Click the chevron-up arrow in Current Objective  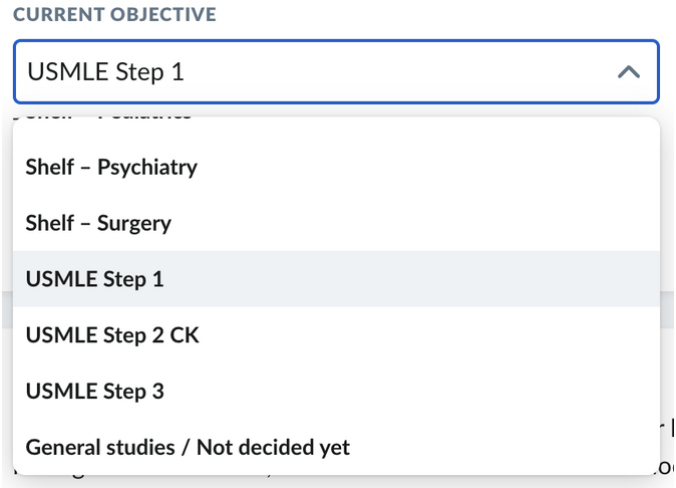[x=628, y=72]
